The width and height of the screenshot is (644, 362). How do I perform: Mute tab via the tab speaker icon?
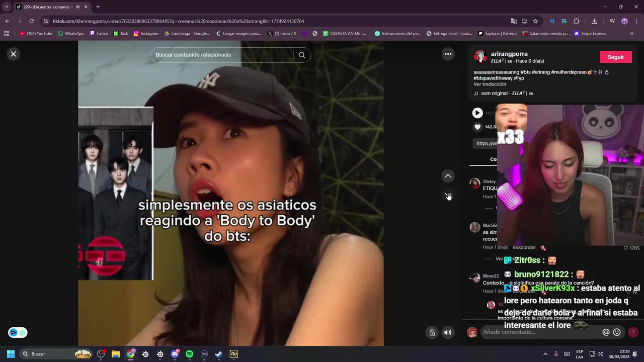(77, 7)
